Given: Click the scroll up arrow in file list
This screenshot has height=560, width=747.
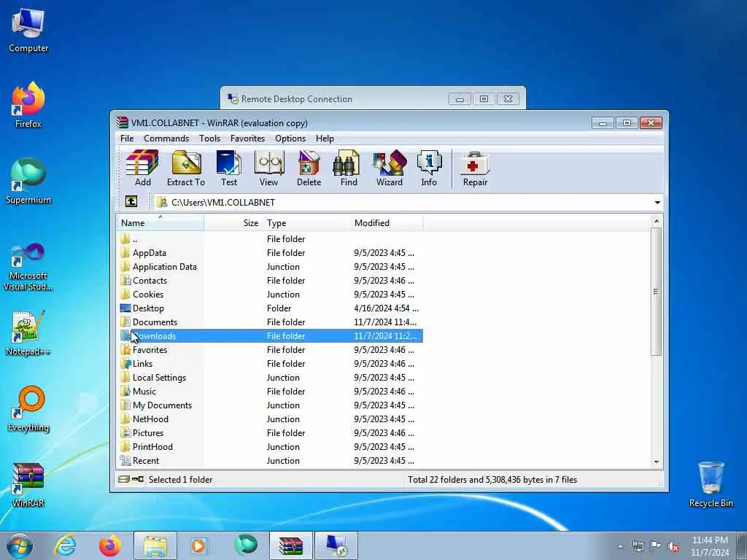Looking at the screenshot, I should 657,221.
